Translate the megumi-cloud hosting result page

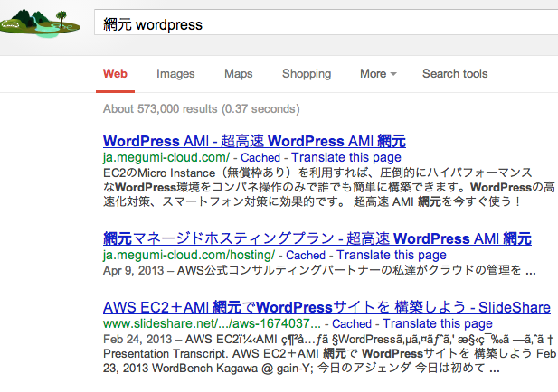pyautogui.click(x=392, y=255)
